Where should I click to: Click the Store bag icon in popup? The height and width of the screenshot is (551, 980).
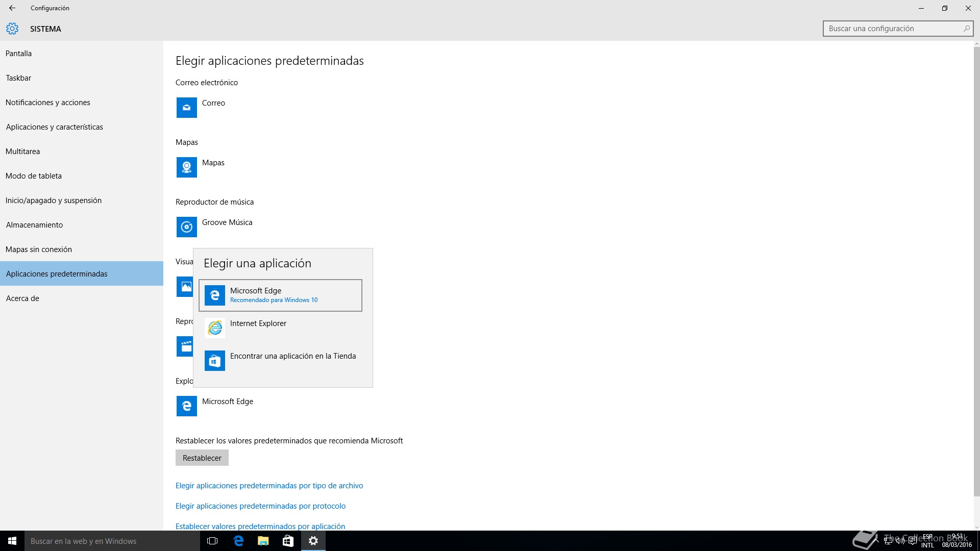coord(215,361)
